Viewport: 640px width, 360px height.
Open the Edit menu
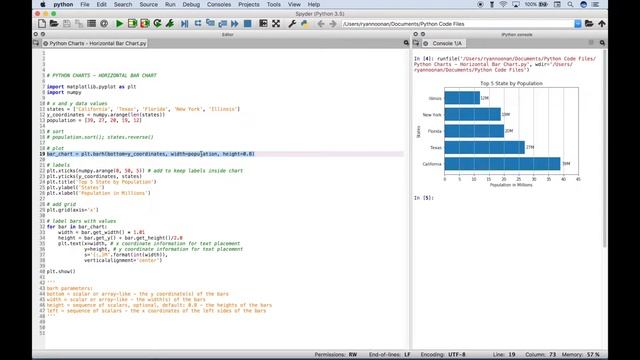pos(102,4)
